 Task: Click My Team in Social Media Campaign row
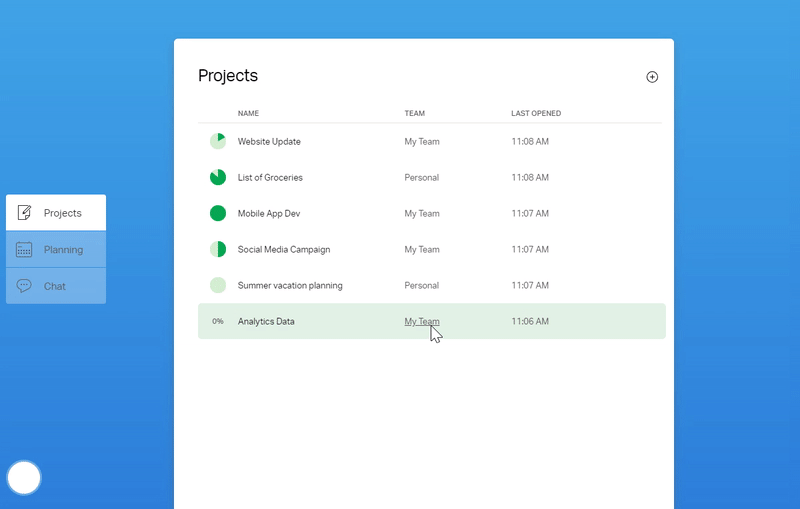pyautogui.click(x=422, y=249)
